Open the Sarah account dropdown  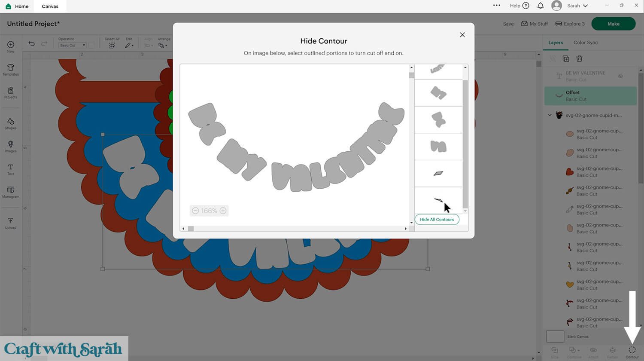pyautogui.click(x=577, y=6)
